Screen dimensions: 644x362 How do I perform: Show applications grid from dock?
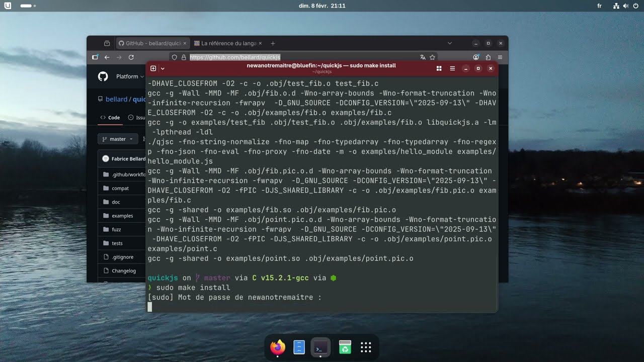pyautogui.click(x=366, y=347)
